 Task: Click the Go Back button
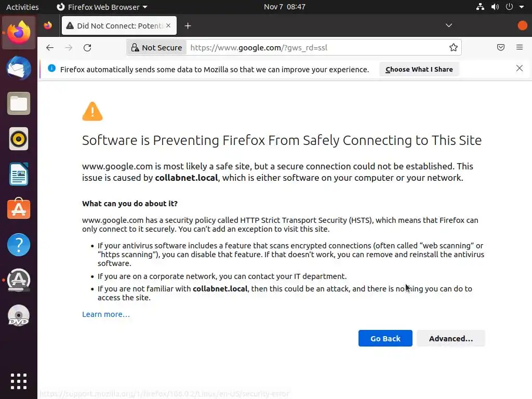(385, 338)
